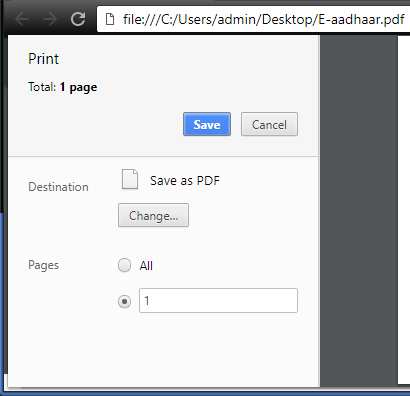Click the blue Save button
This screenshot has height=396, width=410.
(207, 124)
